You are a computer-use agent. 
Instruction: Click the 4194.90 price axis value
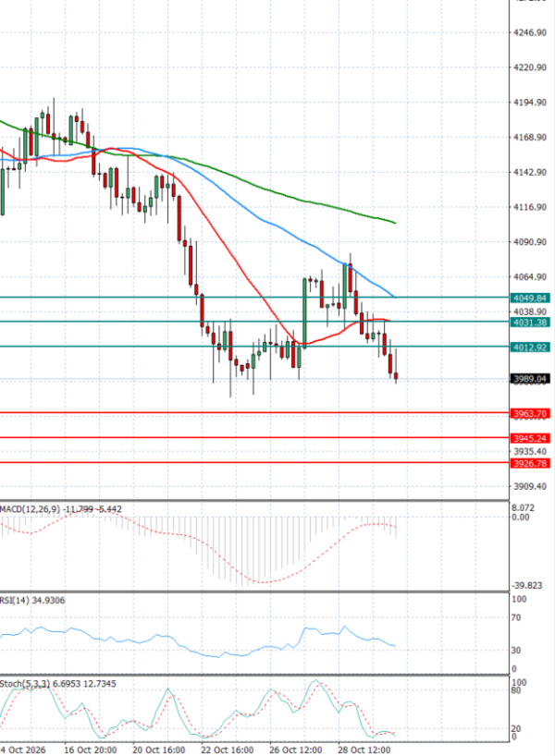point(530,103)
